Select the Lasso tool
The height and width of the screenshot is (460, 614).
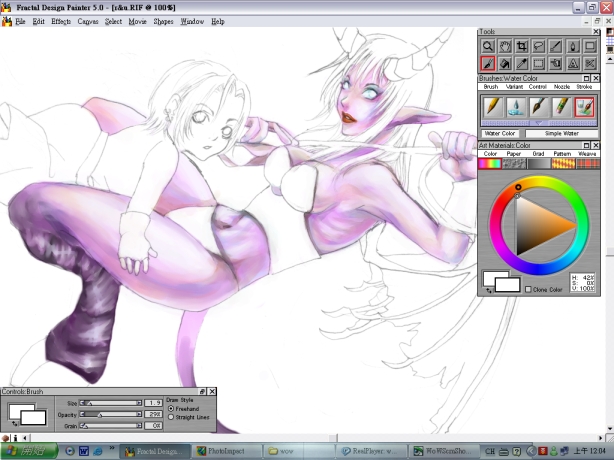(539, 46)
